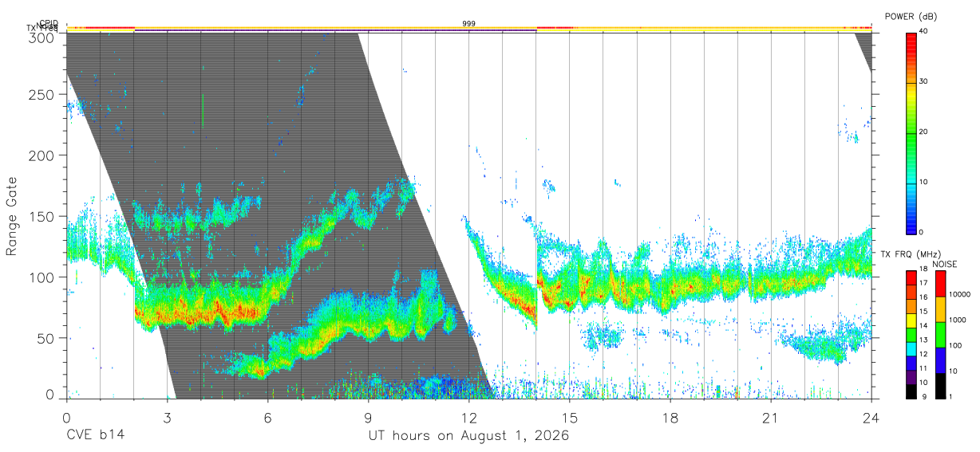
Task: Select the 20 label on POWER scale
Action: (x=924, y=132)
